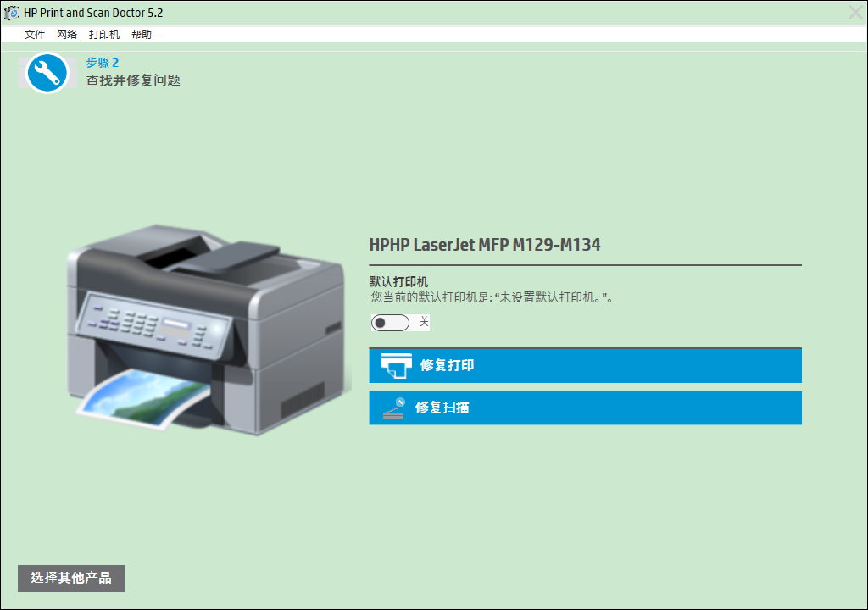Click the HP Print and Scan Doctor title icon

coord(11,12)
